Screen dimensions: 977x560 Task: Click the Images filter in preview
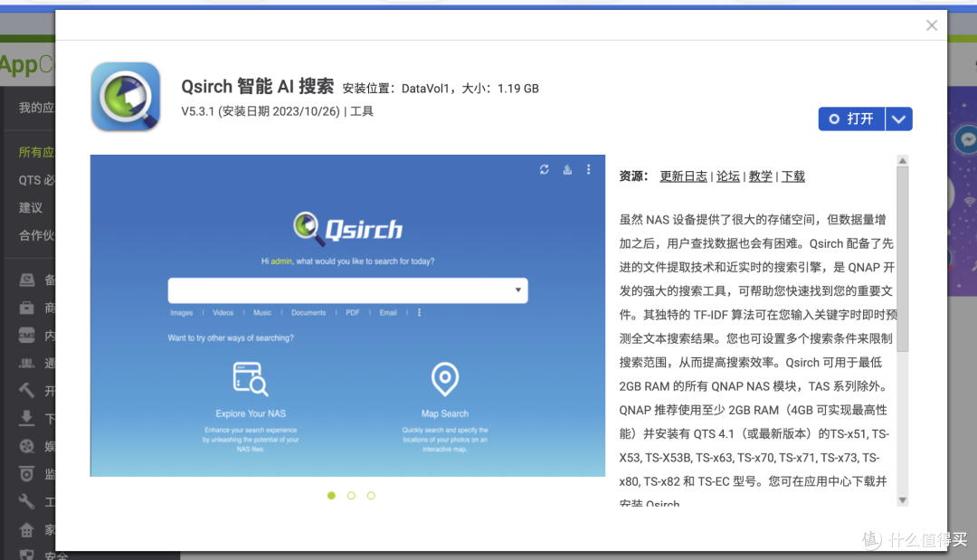[x=181, y=313]
